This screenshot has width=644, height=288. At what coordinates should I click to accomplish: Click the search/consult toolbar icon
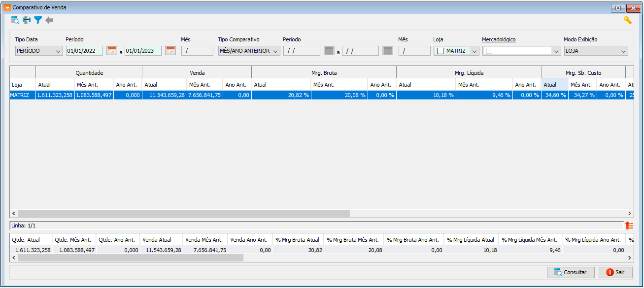tap(15, 20)
